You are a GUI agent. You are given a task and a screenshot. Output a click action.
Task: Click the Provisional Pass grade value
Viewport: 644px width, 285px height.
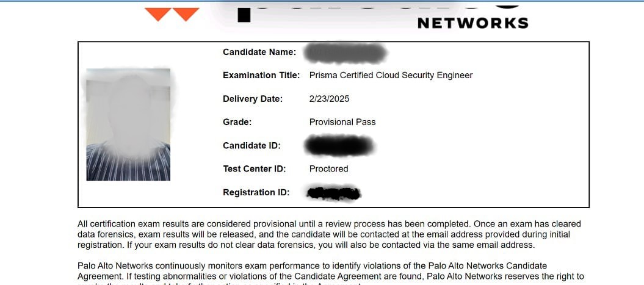342,122
